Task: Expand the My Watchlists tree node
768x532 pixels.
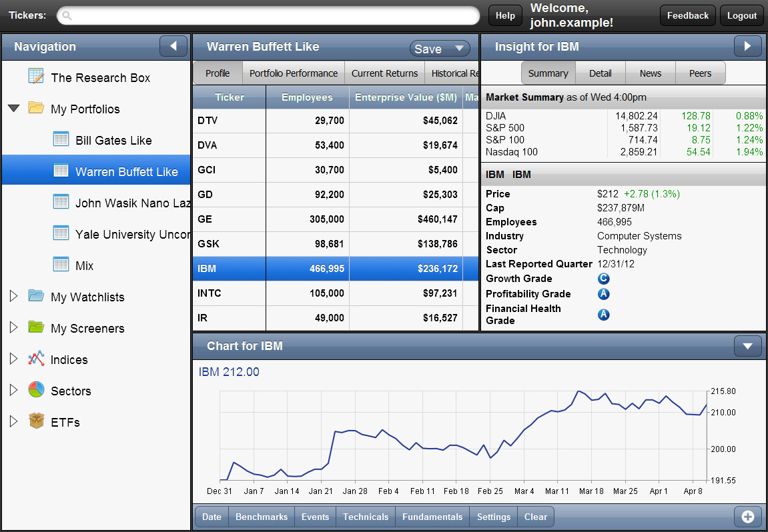Action: click(14, 295)
